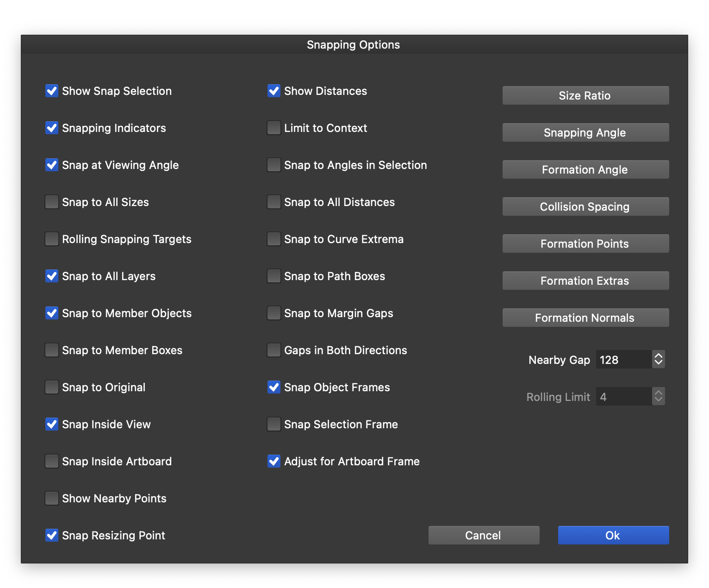Open the Size Ratio settings
This screenshot has height=588, width=709.
pyautogui.click(x=585, y=95)
